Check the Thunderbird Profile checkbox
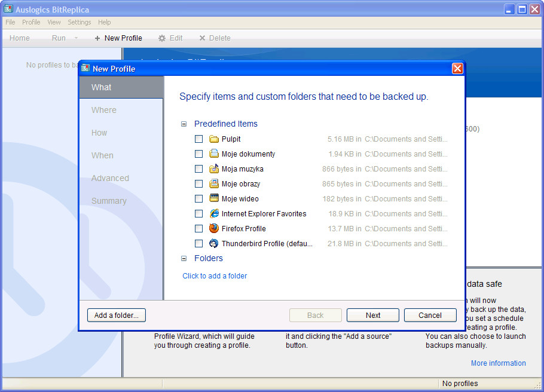 click(199, 244)
